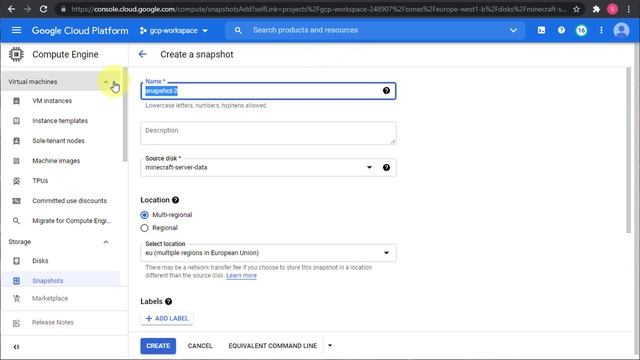Open the Select location dropdown
This screenshot has height=360, width=640.
coord(386,253)
